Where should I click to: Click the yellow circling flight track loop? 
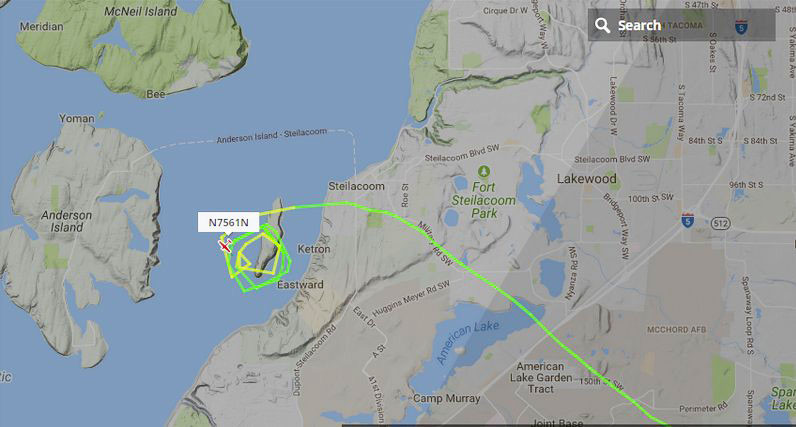(x=257, y=255)
